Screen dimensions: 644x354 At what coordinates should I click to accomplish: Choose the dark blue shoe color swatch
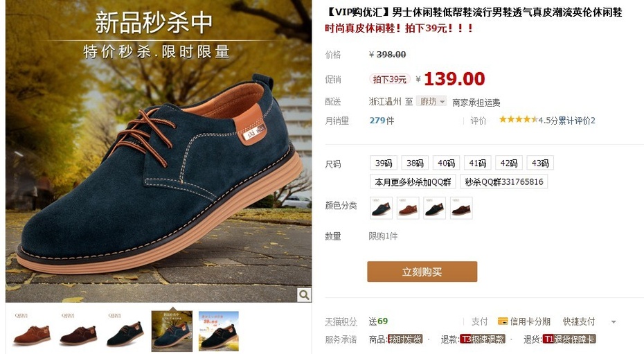pos(381,208)
